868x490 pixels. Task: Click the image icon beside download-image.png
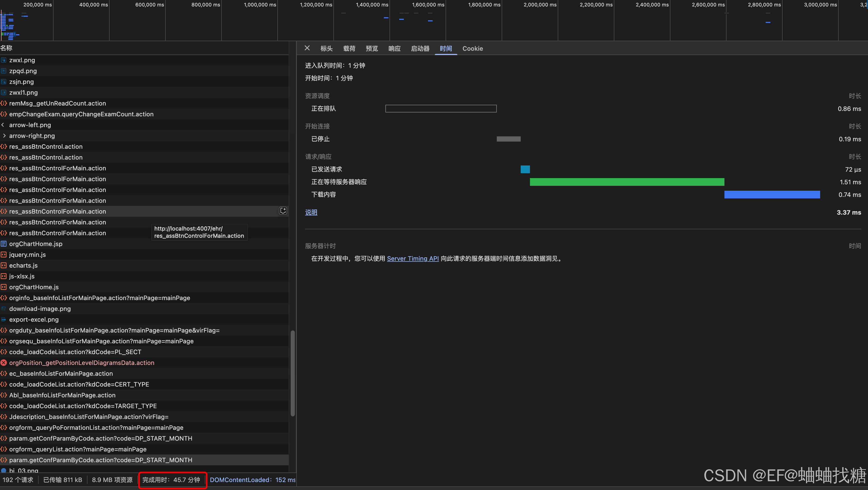coord(4,308)
